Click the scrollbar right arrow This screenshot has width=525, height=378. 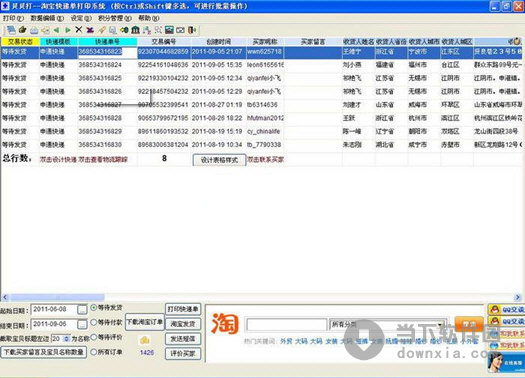click(x=518, y=297)
